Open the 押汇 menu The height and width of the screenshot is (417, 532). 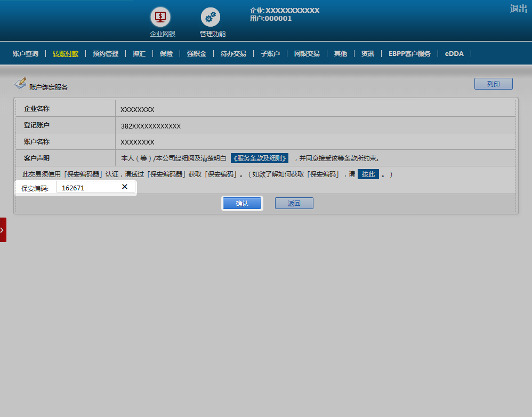(139, 54)
